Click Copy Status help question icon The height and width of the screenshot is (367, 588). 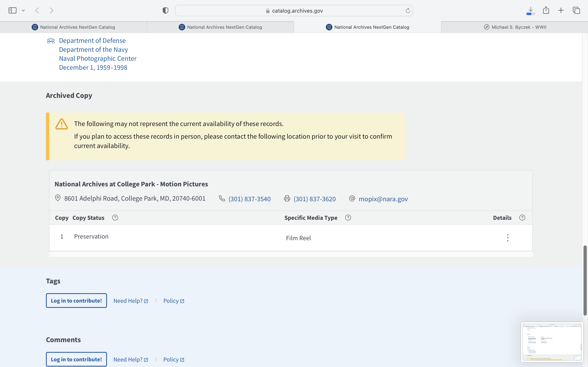click(115, 218)
